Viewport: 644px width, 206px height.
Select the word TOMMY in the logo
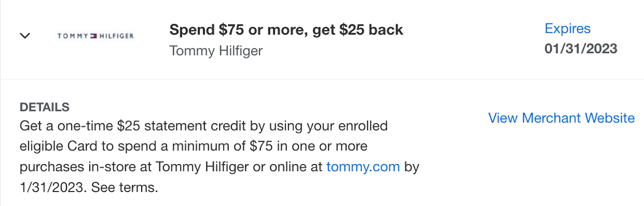[73, 36]
